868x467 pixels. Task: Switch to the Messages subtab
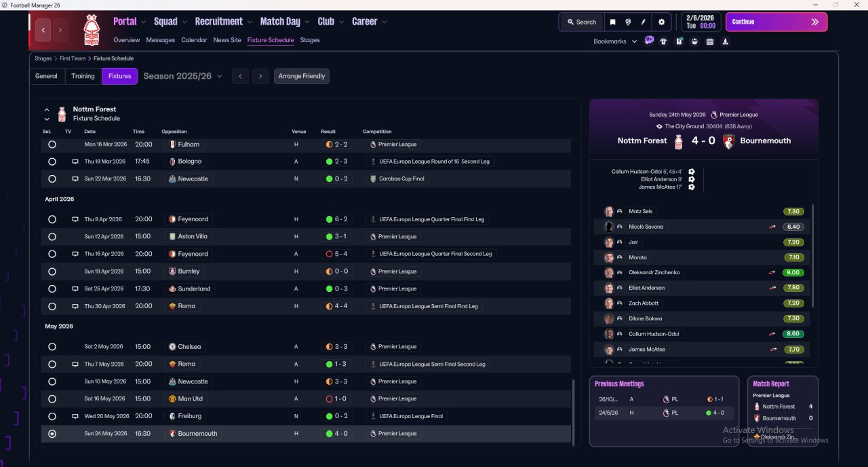coord(160,40)
